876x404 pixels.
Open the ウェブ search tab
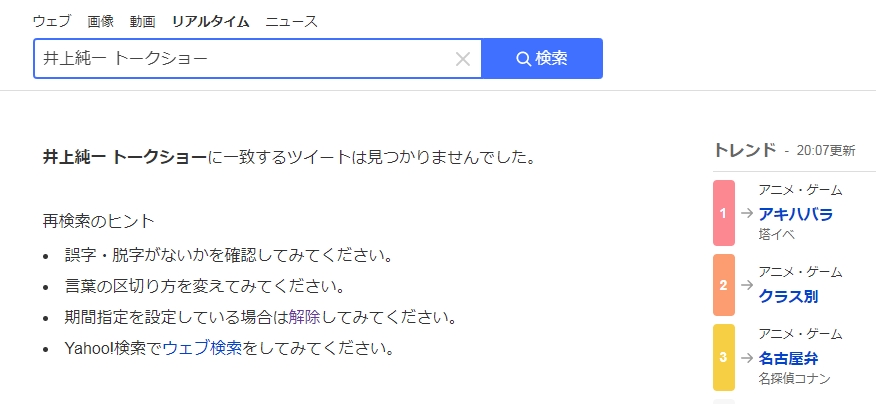[x=52, y=22]
